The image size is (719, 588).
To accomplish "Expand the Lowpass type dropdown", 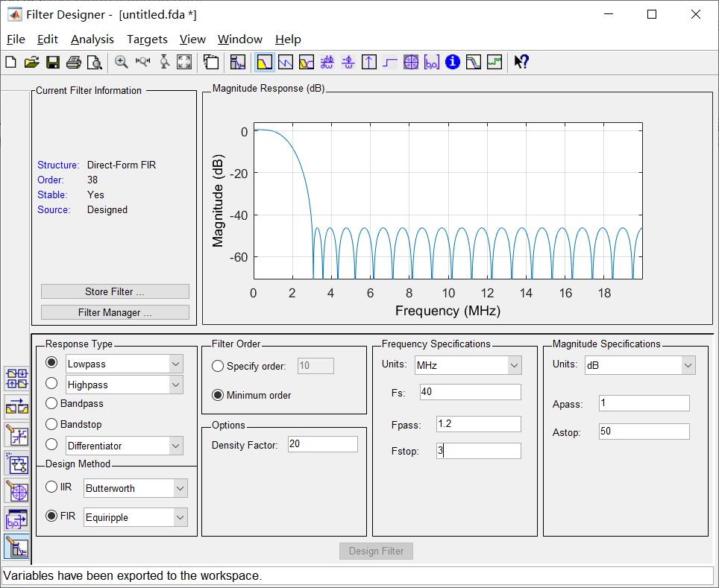I will (x=175, y=364).
